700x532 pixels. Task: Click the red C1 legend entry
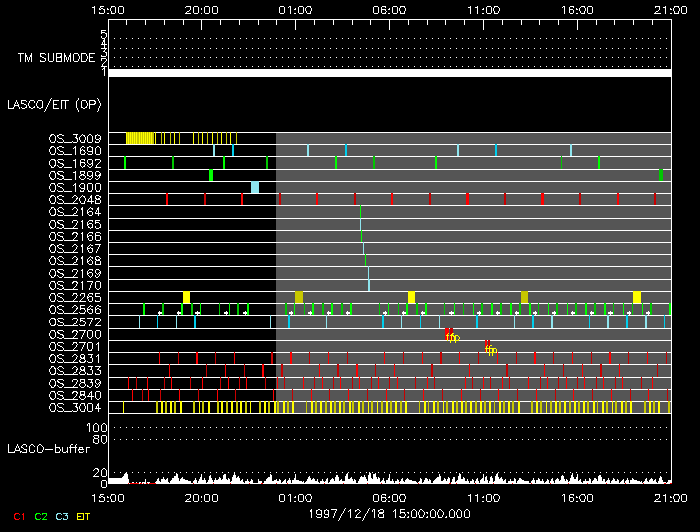pyautogui.click(x=17, y=516)
